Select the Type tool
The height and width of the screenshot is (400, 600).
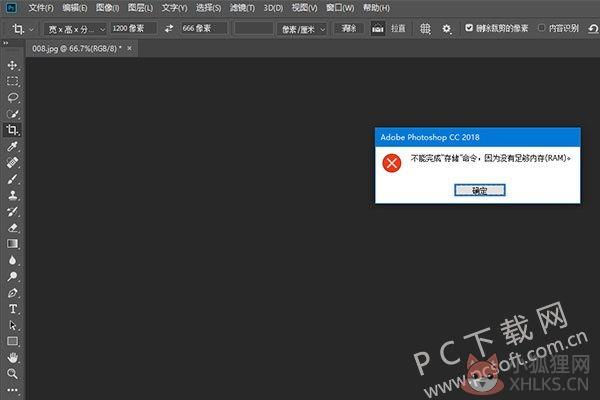(12, 309)
